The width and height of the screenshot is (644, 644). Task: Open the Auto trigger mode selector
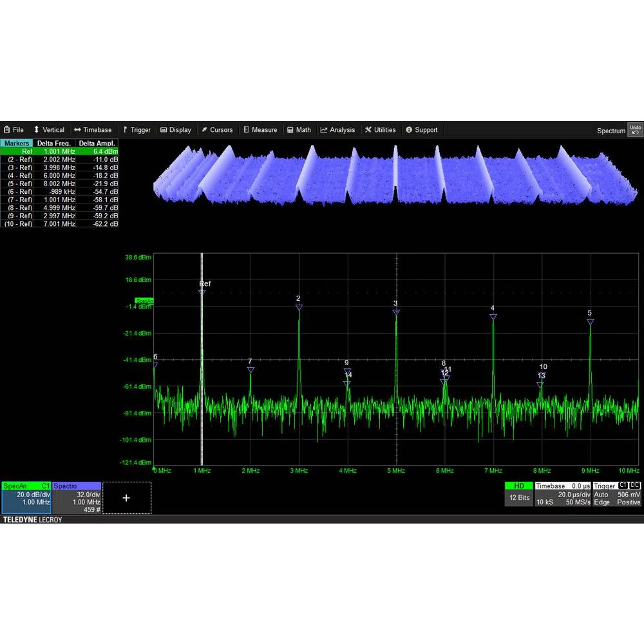pyautogui.click(x=601, y=495)
